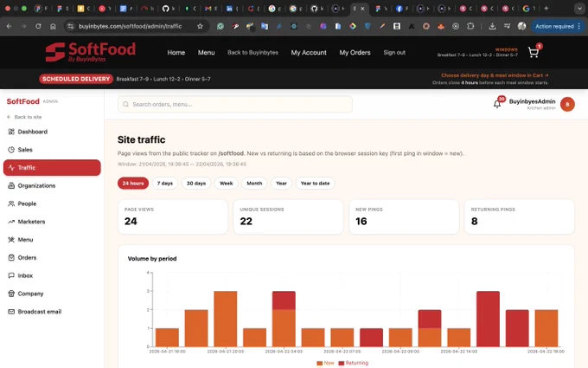Click the Unique Sessions card

[288, 217]
